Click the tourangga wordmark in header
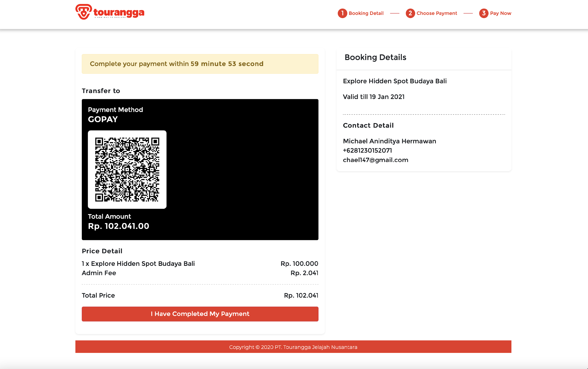Screen dimensions: 588x369 point(119,12)
